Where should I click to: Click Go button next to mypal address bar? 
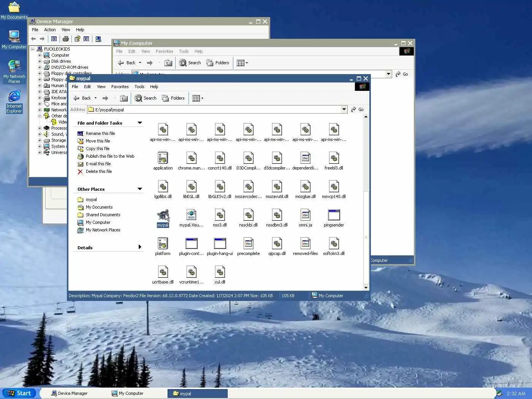pos(357,109)
